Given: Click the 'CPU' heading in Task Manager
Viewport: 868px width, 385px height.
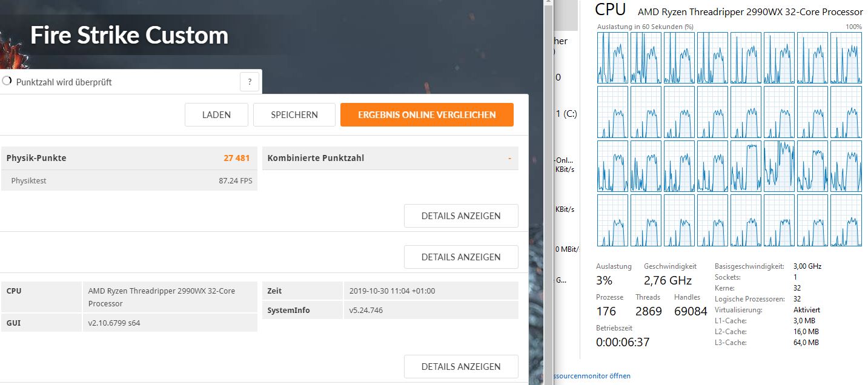Looking at the screenshot, I should pyautogui.click(x=611, y=9).
